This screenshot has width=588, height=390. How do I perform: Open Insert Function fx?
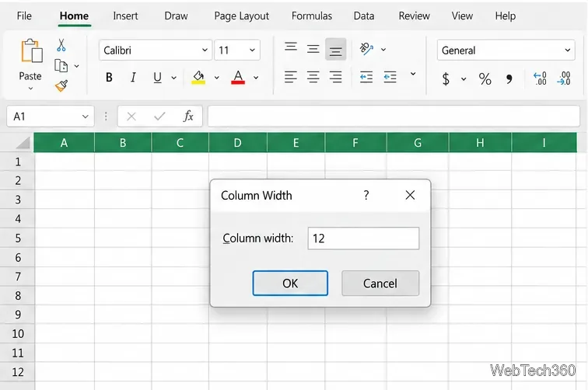click(188, 117)
